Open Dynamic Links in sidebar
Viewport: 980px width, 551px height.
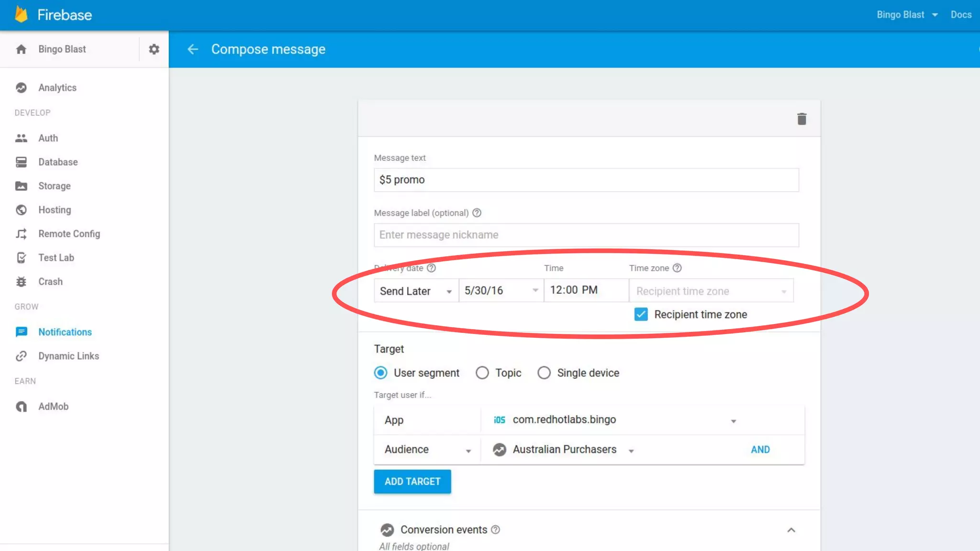[68, 356]
